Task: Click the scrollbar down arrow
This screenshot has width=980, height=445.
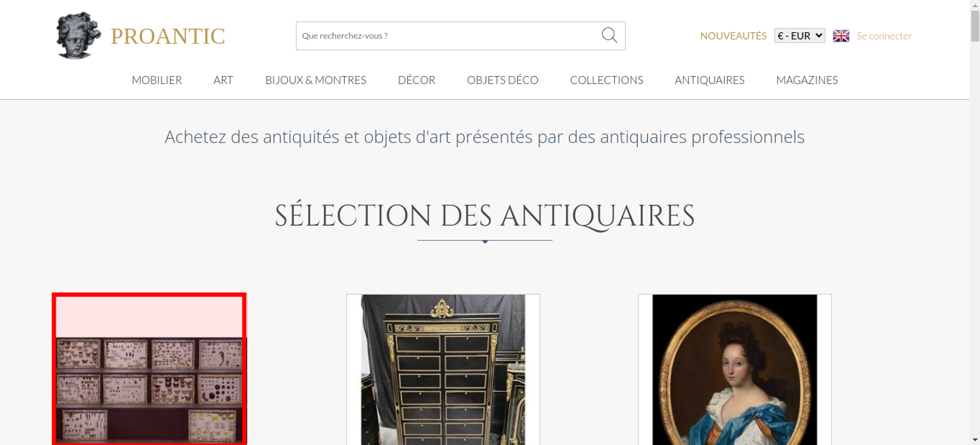Action: (x=975, y=440)
